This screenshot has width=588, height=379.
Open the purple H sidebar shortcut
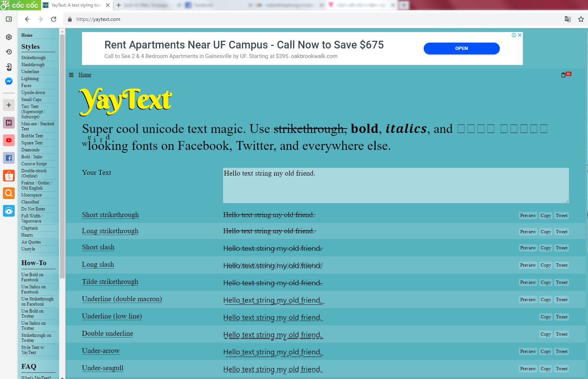9,123
